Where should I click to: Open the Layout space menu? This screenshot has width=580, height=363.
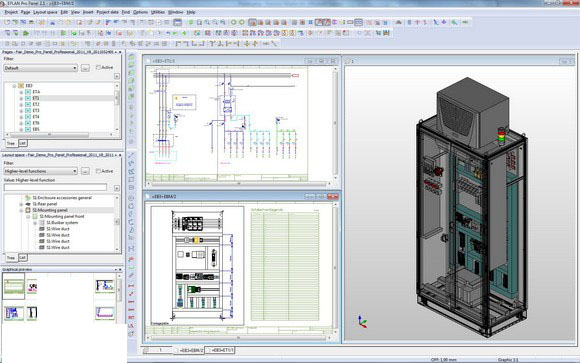point(45,12)
